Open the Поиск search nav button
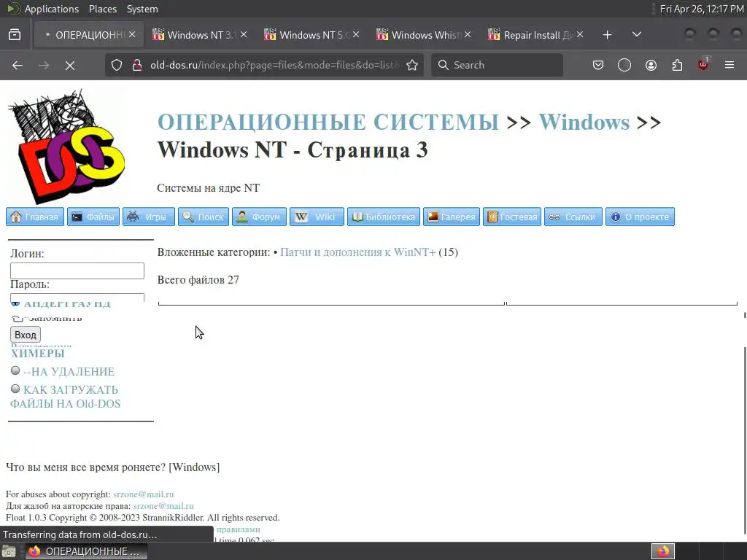 point(204,217)
